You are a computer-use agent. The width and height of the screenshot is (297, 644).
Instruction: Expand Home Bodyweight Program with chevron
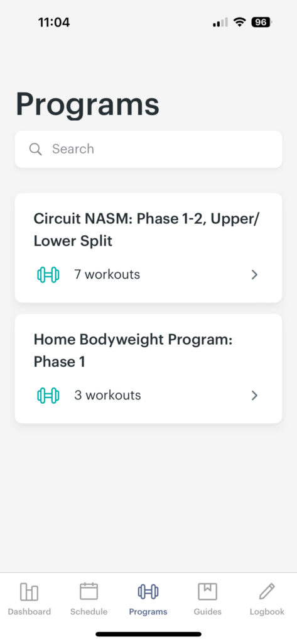pyautogui.click(x=254, y=396)
